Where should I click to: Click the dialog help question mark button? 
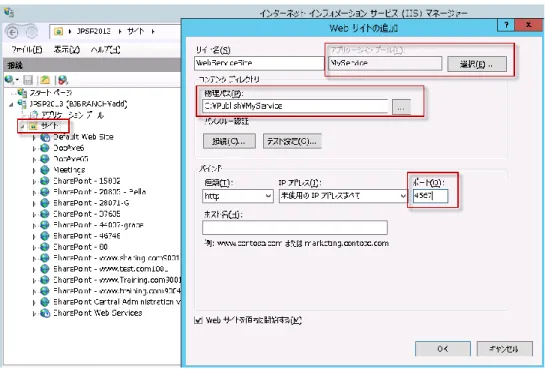pyautogui.click(x=506, y=25)
